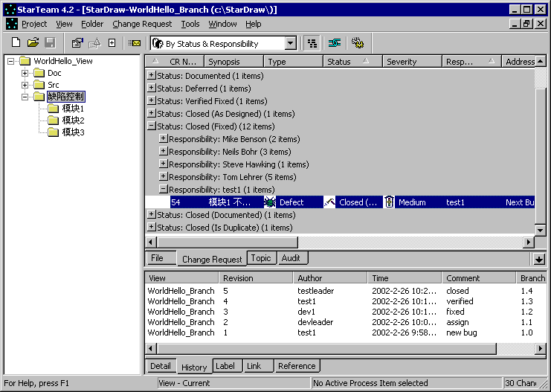551x392 pixels.
Task: Switch to the Reference tab
Action: pyautogui.click(x=297, y=366)
